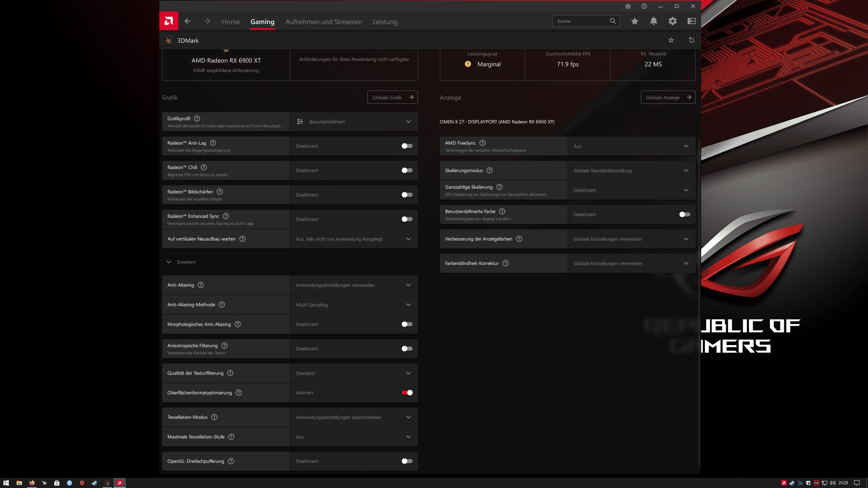Enable Radeon Bildschärfen toggle
The height and width of the screenshot is (488, 868).
[x=407, y=195]
